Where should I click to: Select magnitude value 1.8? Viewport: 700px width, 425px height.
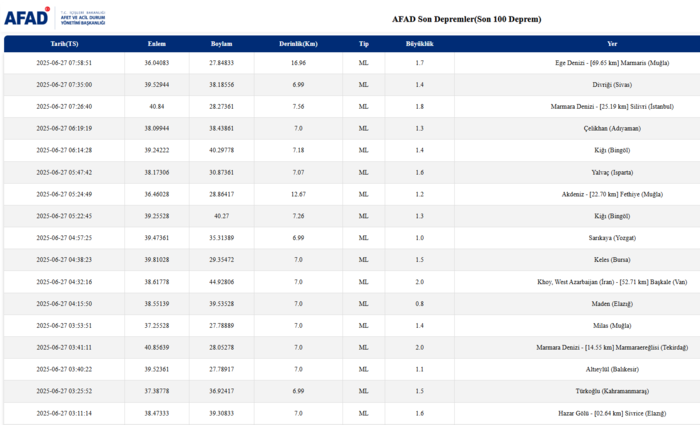point(420,107)
